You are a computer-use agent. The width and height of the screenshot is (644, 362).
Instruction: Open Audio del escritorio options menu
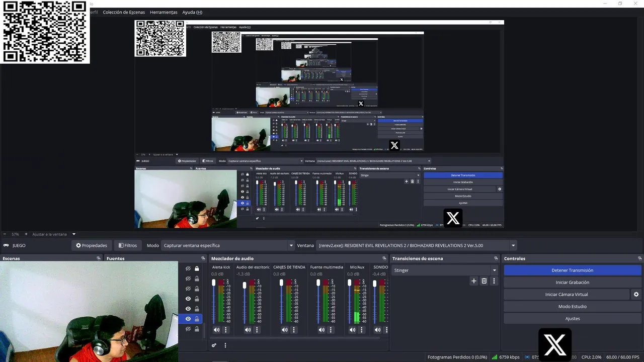(257, 330)
